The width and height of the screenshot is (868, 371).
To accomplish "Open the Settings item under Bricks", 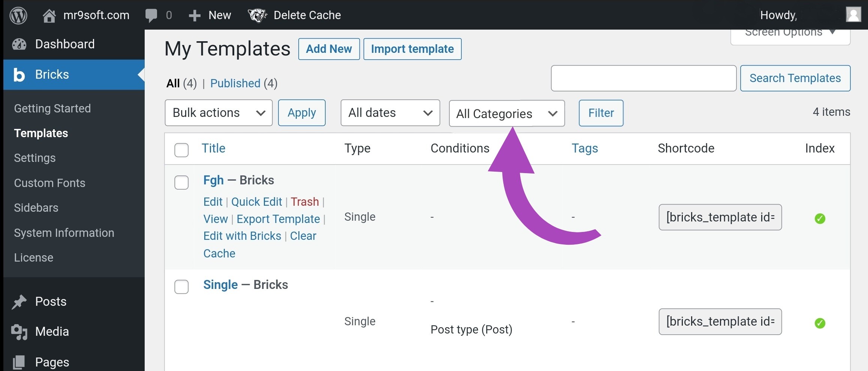I will 34,158.
